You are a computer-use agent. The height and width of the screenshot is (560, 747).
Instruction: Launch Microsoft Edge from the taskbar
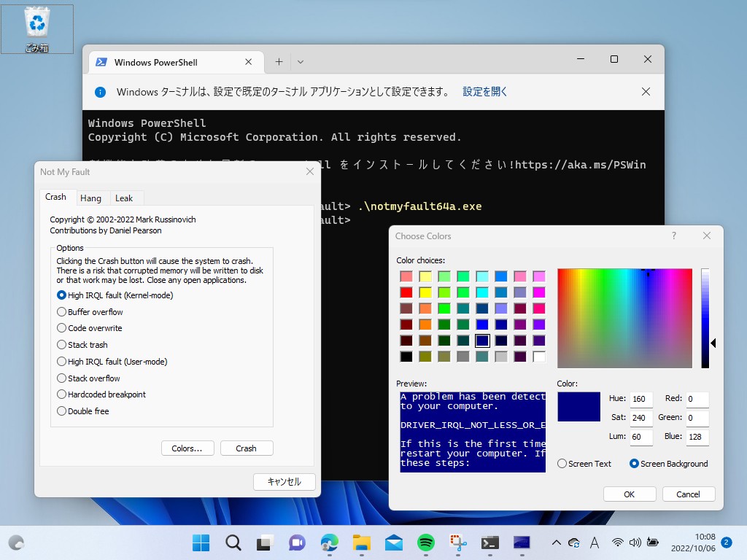328,543
